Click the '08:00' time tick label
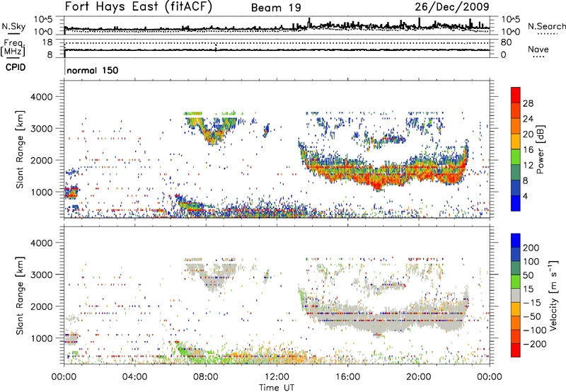The width and height of the screenshot is (566, 392). click(206, 377)
